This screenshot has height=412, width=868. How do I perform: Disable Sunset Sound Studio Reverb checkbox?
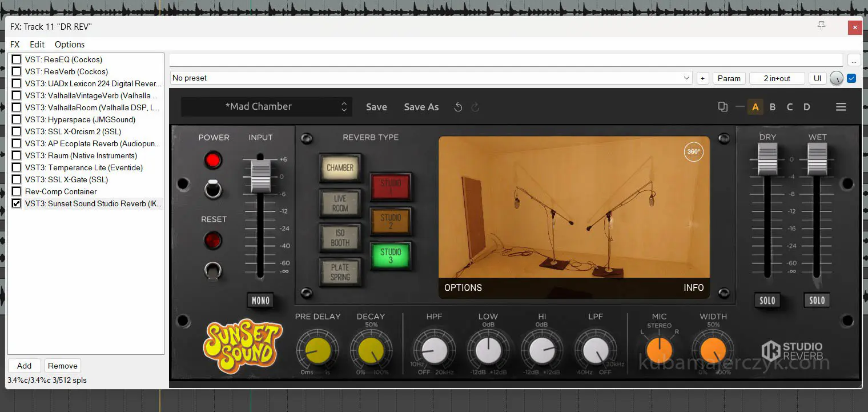[x=17, y=203]
